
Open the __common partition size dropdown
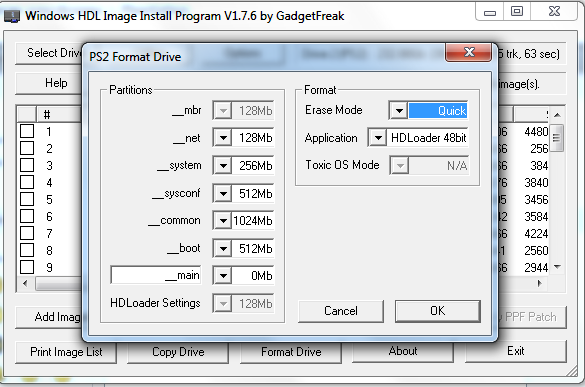(223, 221)
